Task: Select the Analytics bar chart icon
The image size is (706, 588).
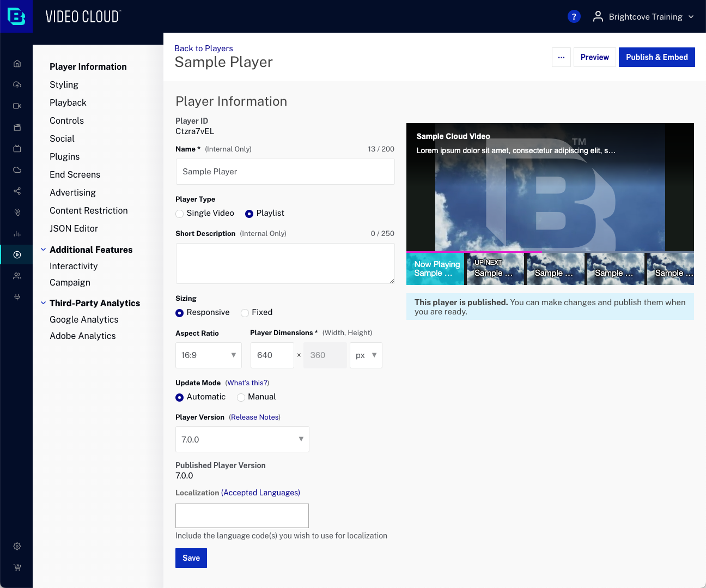Action: [17, 233]
